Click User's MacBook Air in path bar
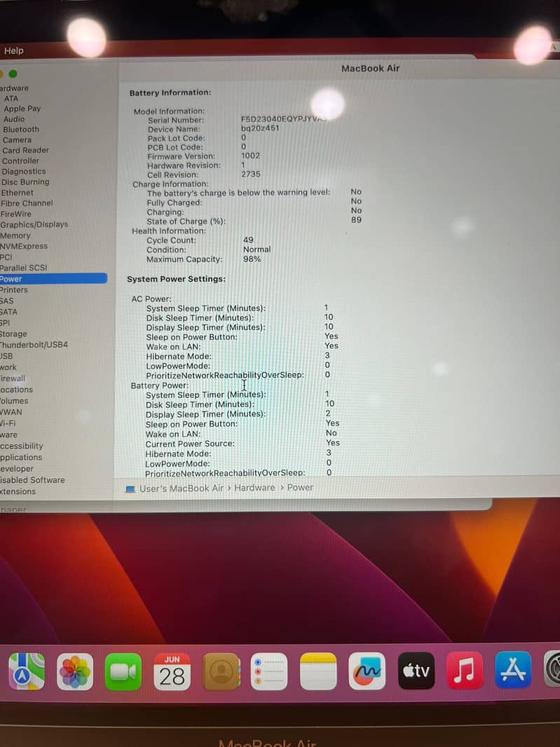This screenshot has height=747, width=560. click(x=181, y=488)
